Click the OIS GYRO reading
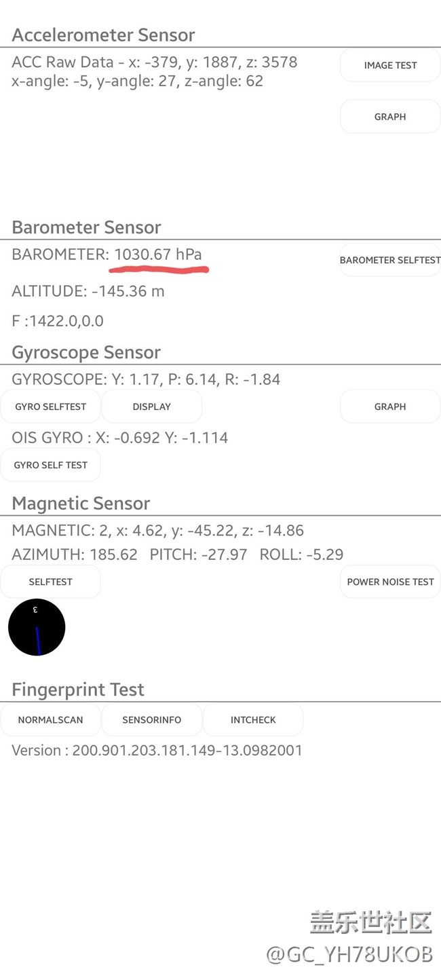Image resolution: width=441 pixels, height=980 pixels. (x=119, y=438)
